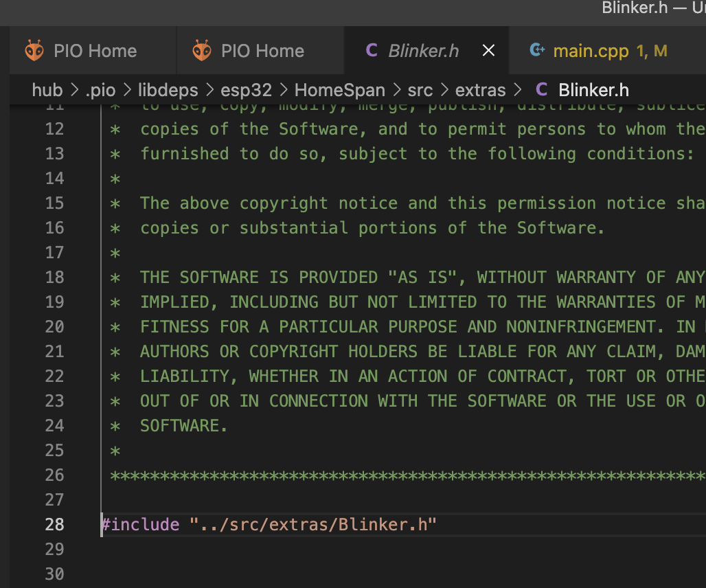706x588 pixels.
Task: Click line number 28 in the gutter
Action: coord(54,524)
